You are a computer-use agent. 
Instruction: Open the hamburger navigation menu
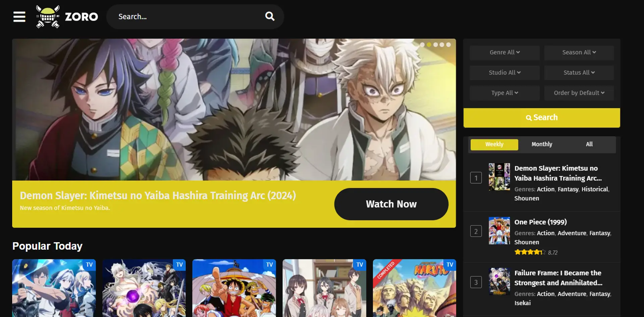pos(19,16)
